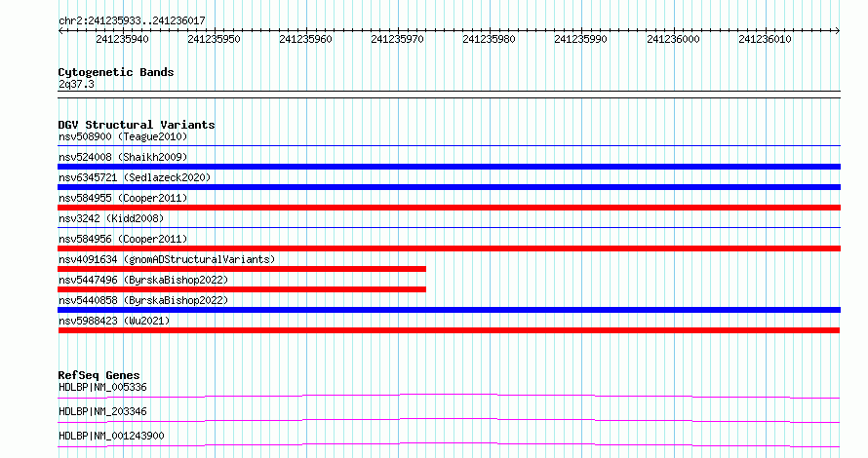Select variant label nsv3242 (Kidd2008)
This screenshot has height=458, width=868.
coord(111,218)
